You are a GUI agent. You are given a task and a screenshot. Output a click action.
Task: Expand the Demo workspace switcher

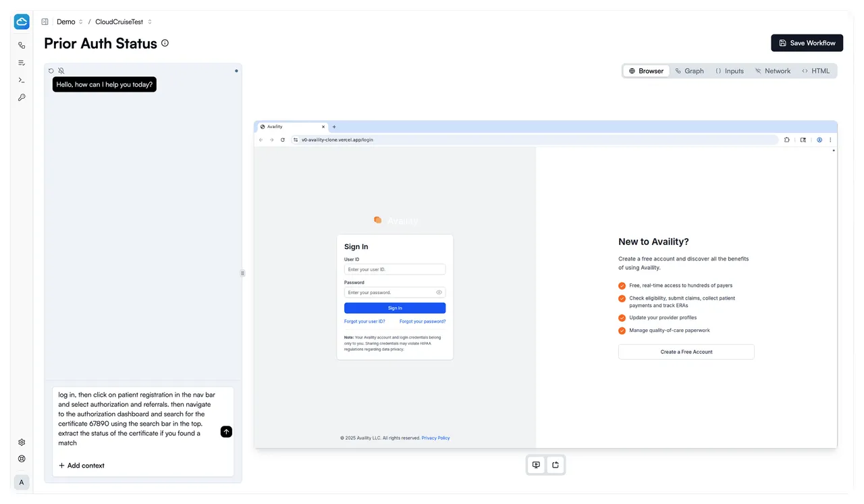pyautogui.click(x=70, y=22)
